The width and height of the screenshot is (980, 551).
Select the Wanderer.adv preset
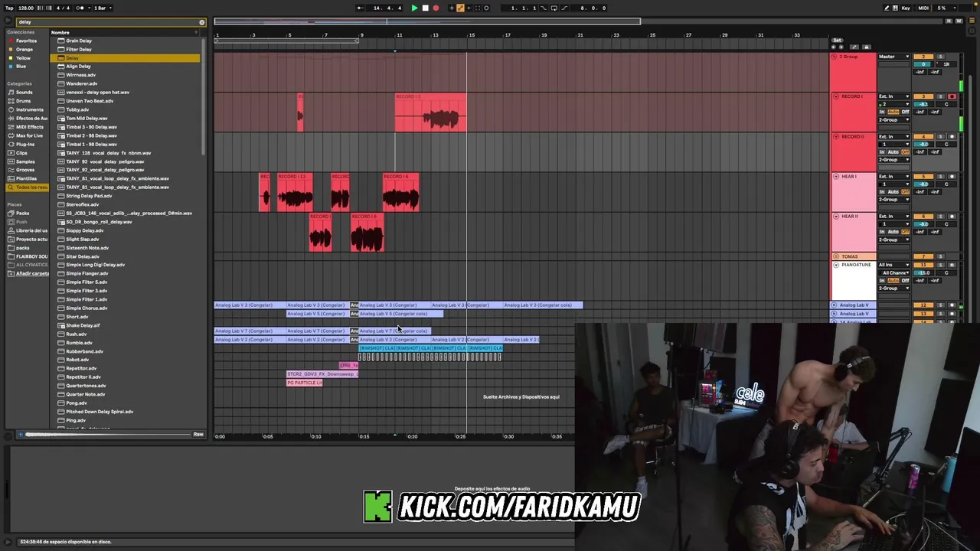(81, 83)
